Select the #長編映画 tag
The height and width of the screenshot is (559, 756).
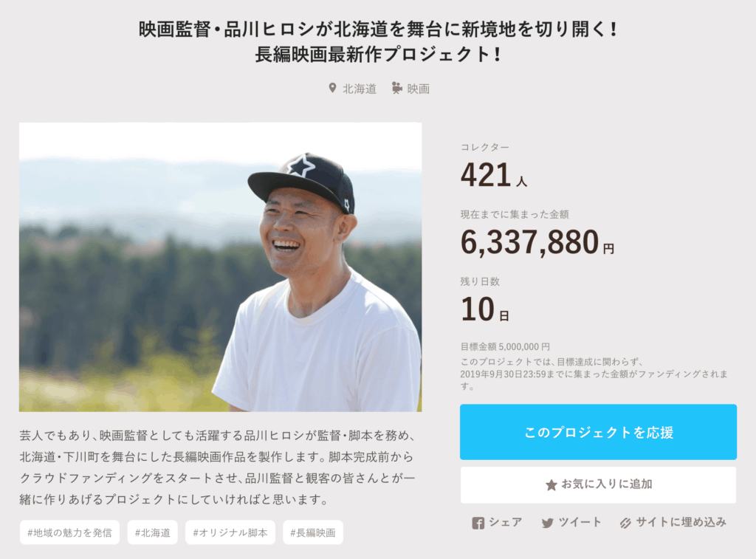point(313,532)
